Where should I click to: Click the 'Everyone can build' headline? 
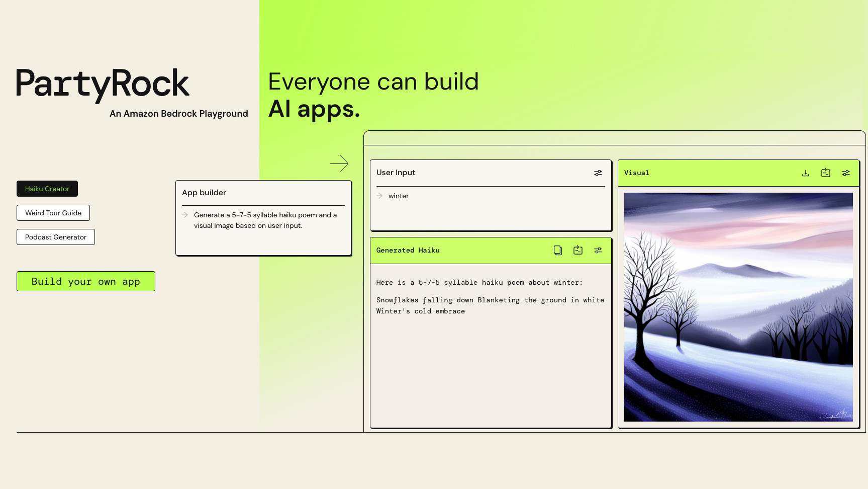(x=373, y=81)
